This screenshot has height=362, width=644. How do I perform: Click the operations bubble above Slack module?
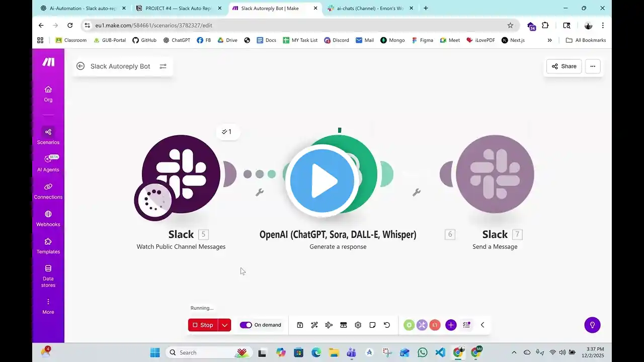click(227, 132)
